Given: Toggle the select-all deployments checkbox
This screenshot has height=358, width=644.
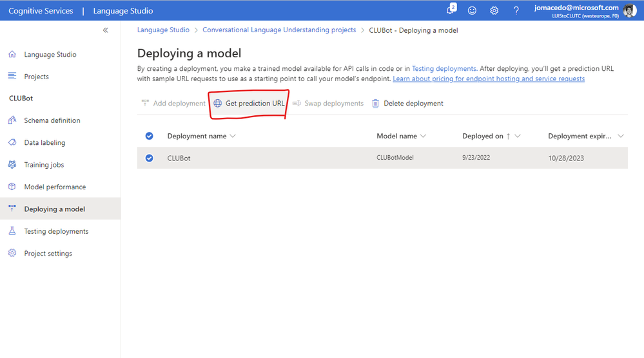Looking at the screenshot, I should [x=149, y=136].
